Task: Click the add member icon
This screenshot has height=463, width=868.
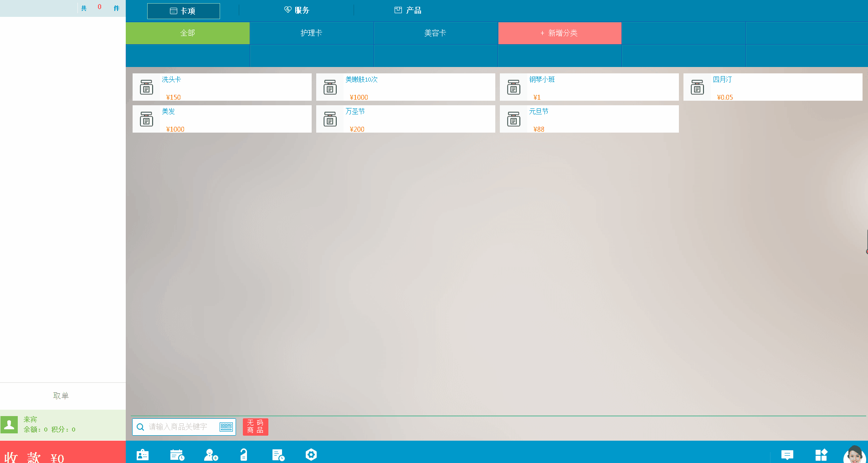Action: coord(211,455)
